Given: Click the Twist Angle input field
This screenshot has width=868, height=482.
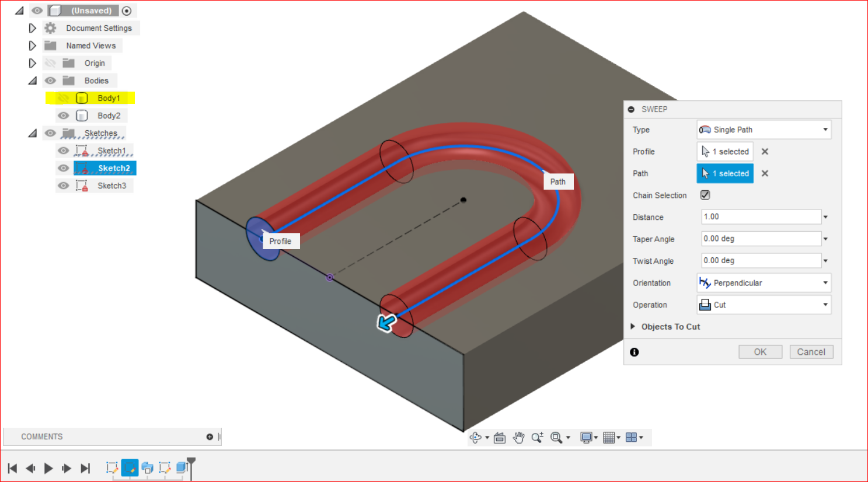Looking at the screenshot, I should pos(761,260).
